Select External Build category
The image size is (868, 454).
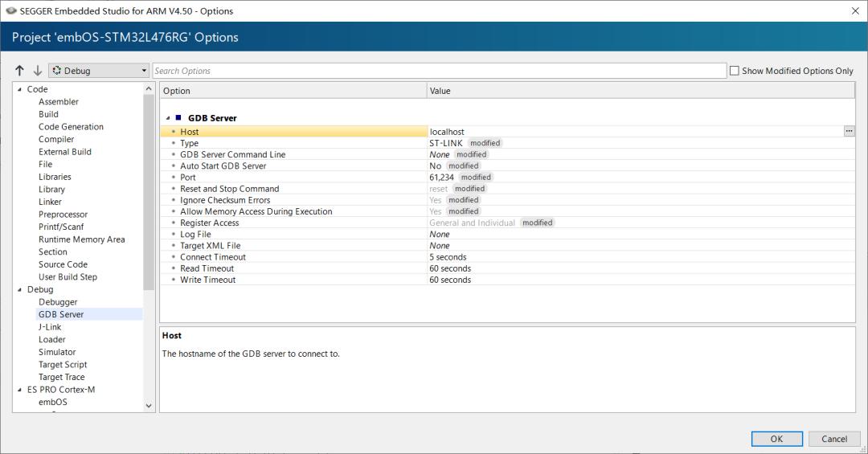point(65,152)
